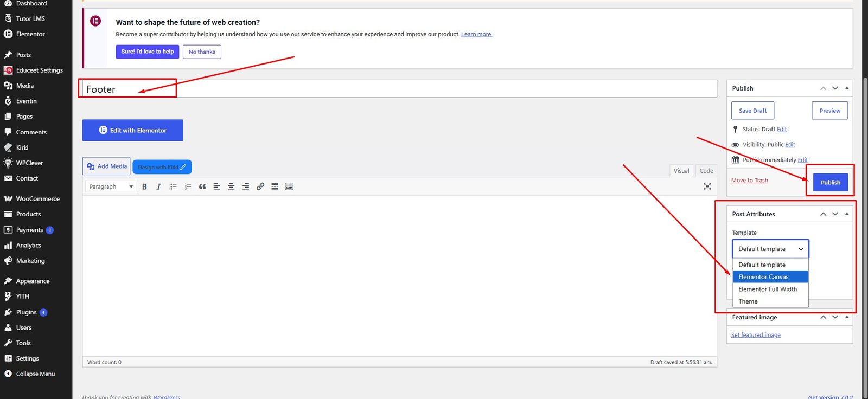Edit the post visibility setting
The height and width of the screenshot is (399, 868).
[790, 145]
